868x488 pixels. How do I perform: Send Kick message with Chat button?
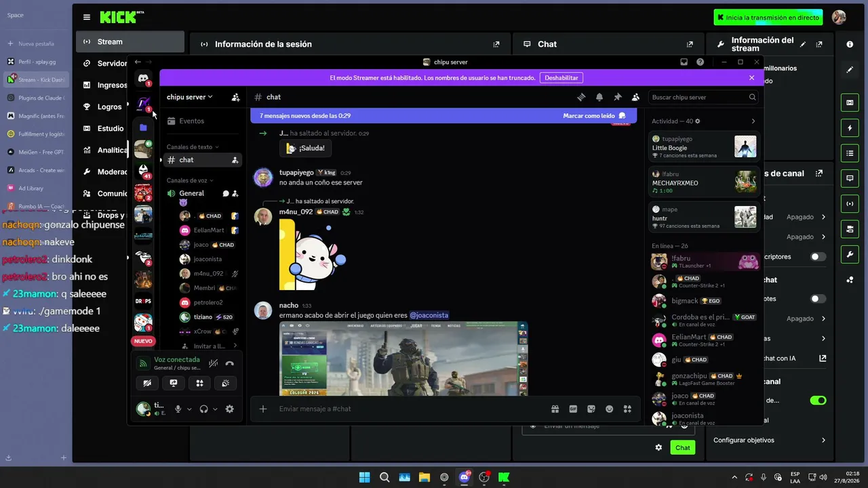(683, 447)
